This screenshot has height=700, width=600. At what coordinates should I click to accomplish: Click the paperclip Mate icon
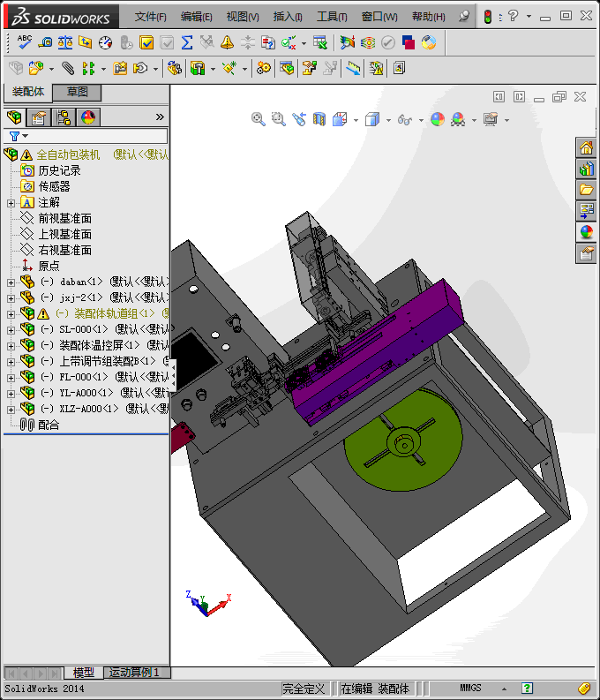pos(68,68)
